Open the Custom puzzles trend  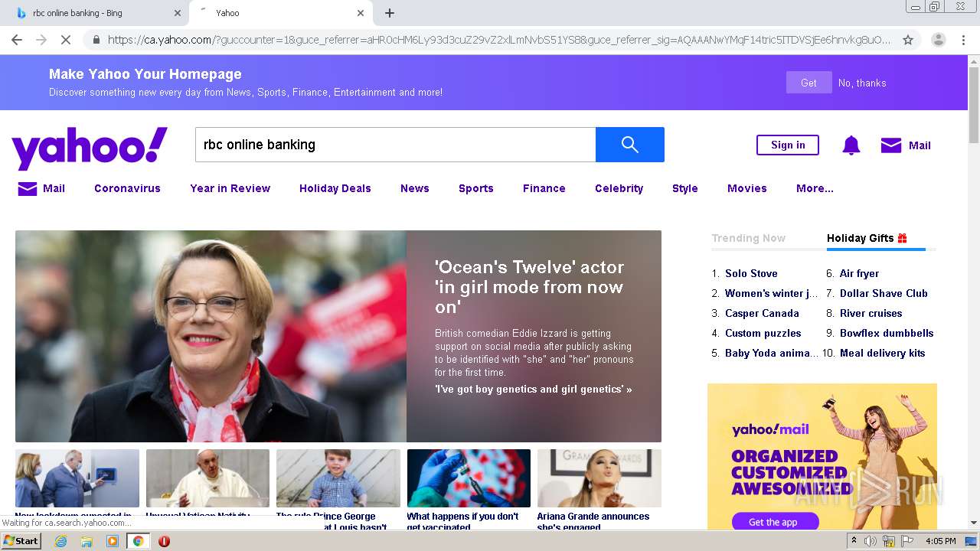[763, 333]
